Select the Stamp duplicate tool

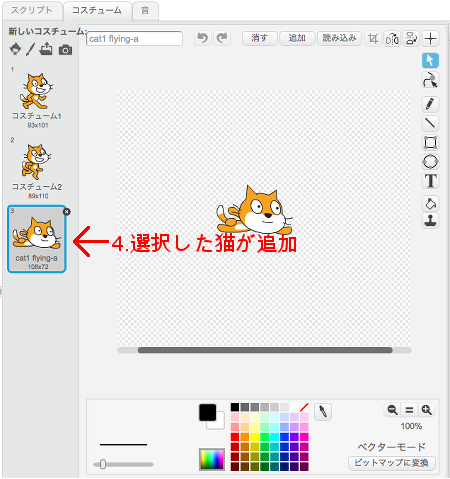(x=430, y=220)
